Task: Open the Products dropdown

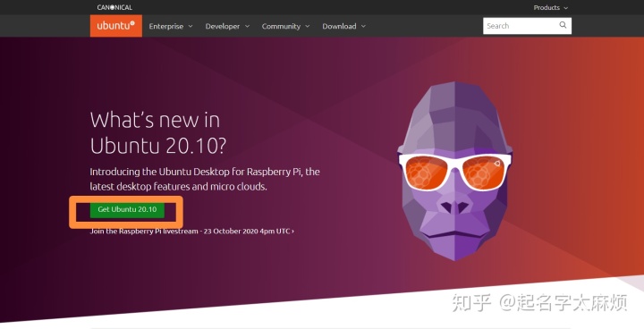Action: point(550,7)
